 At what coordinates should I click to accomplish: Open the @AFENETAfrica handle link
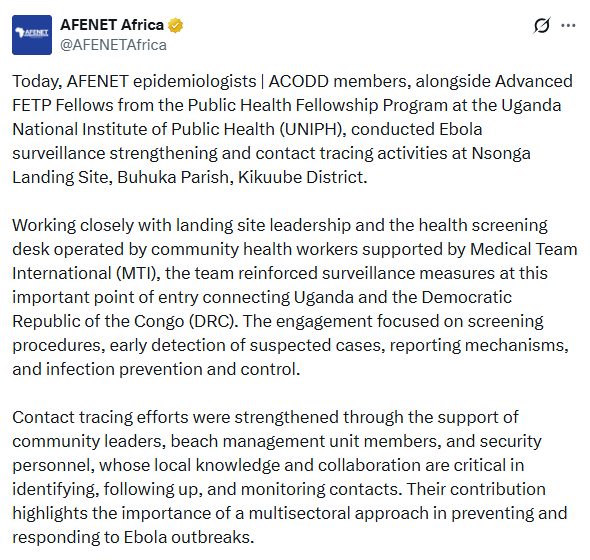tap(113, 45)
